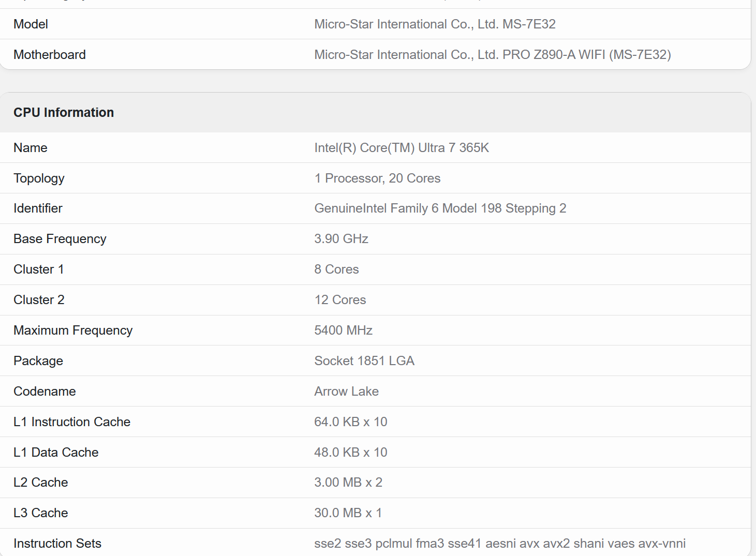This screenshot has width=756, height=556.
Task: Click the CPU Information section header
Action: [x=64, y=112]
